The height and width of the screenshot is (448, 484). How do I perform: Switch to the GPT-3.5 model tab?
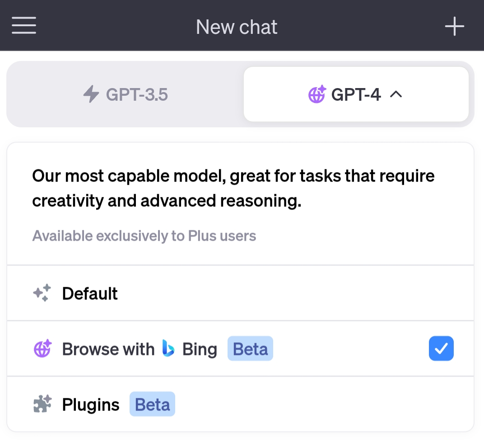point(126,94)
